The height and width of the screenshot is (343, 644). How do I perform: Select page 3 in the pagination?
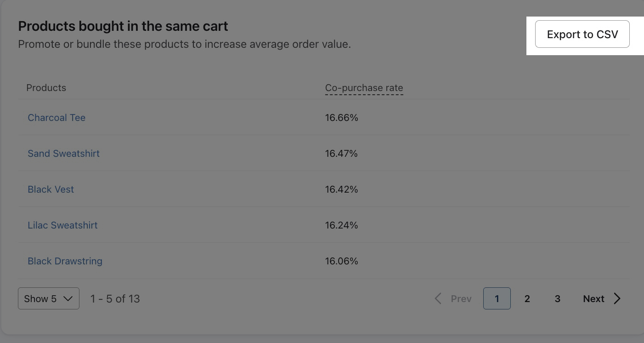point(557,299)
